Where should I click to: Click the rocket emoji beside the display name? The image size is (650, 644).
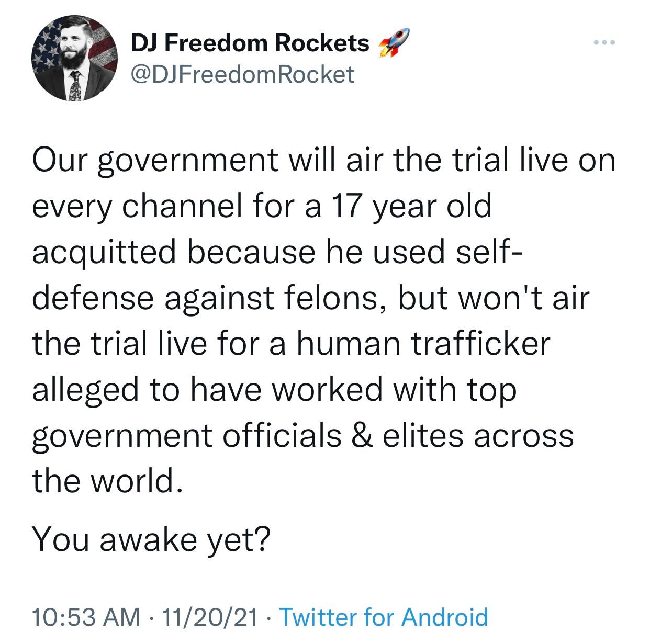click(391, 43)
